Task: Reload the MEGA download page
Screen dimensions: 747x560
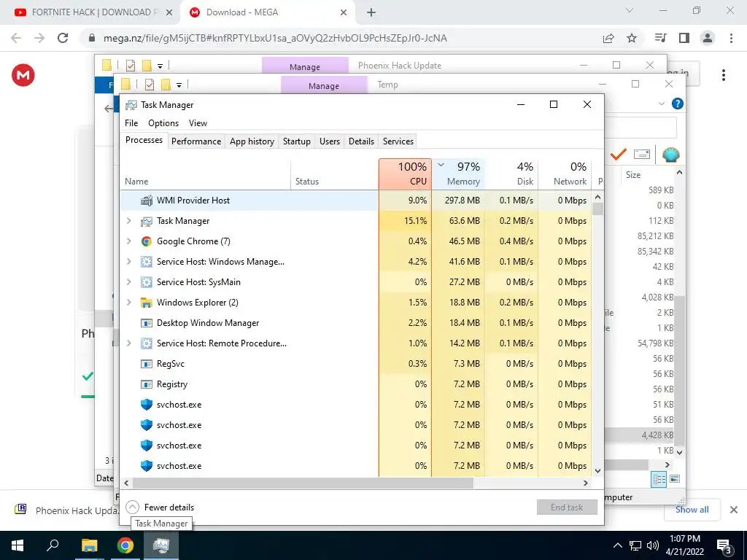Action: [63, 38]
